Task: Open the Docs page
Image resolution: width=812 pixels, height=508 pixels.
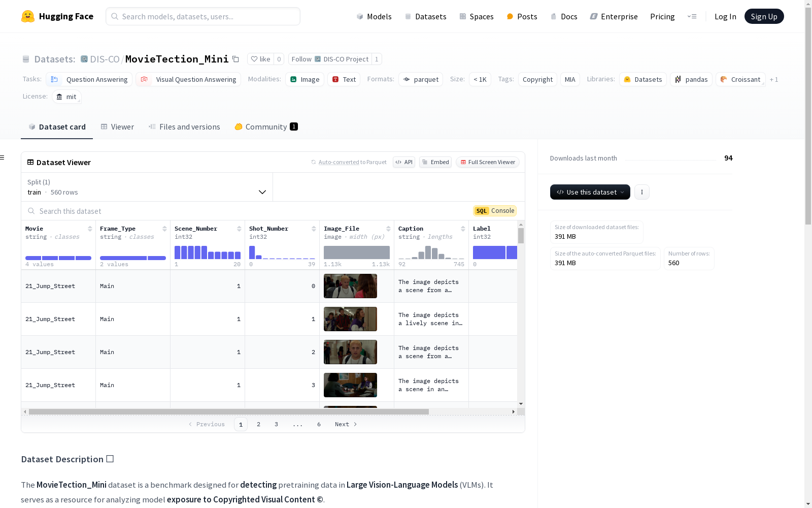Action: coord(564,16)
